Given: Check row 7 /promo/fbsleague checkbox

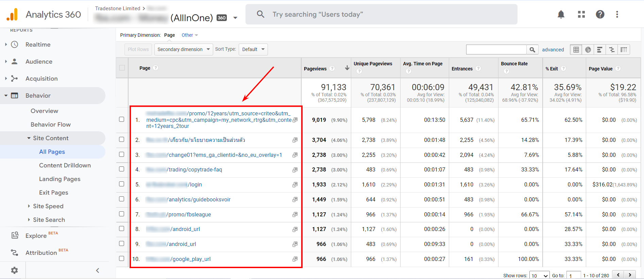Looking at the screenshot, I should click(122, 214).
